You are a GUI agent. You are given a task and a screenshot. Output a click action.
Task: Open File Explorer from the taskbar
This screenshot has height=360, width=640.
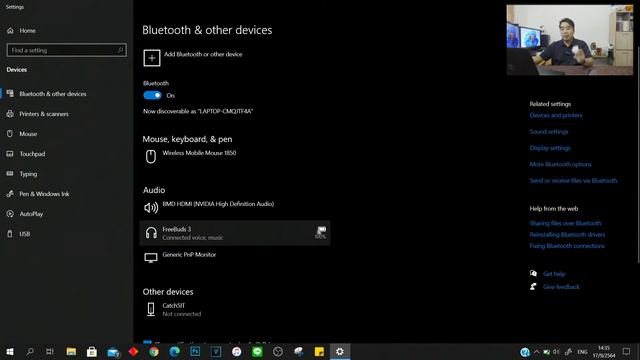coord(71,351)
